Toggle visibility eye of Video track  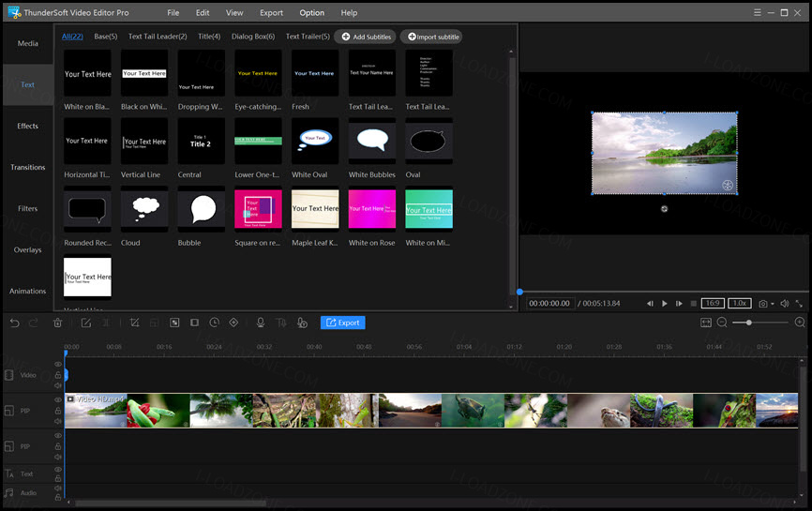click(x=58, y=365)
